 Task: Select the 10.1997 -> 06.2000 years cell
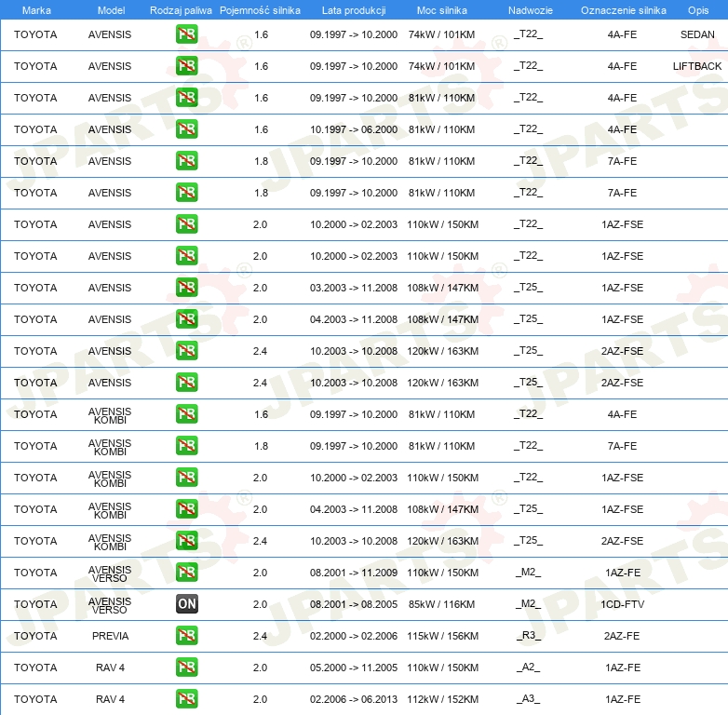(354, 129)
